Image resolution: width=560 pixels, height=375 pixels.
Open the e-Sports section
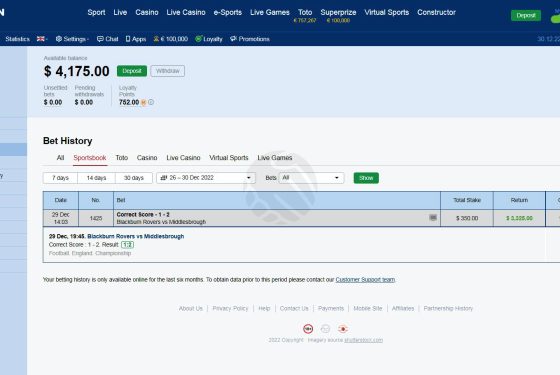click(228, 12)
